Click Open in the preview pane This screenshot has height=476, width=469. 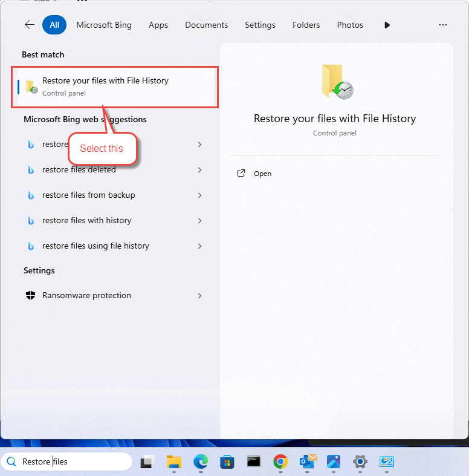(x=262, y=174)
